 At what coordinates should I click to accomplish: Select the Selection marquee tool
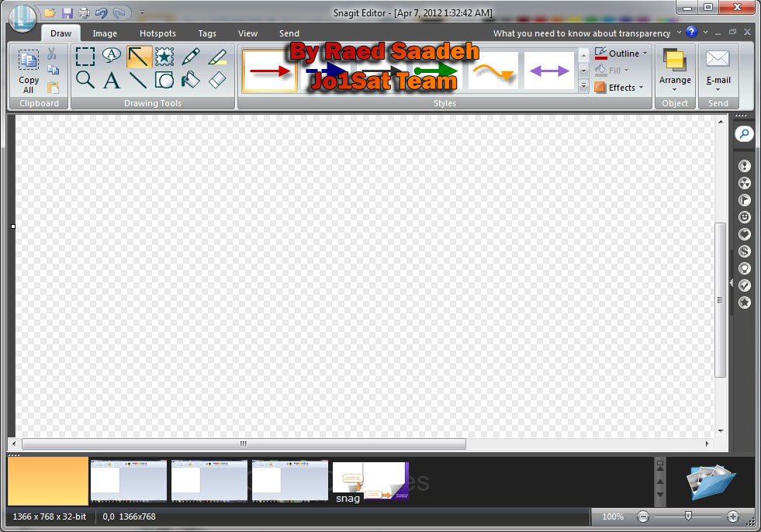[85, 57]
